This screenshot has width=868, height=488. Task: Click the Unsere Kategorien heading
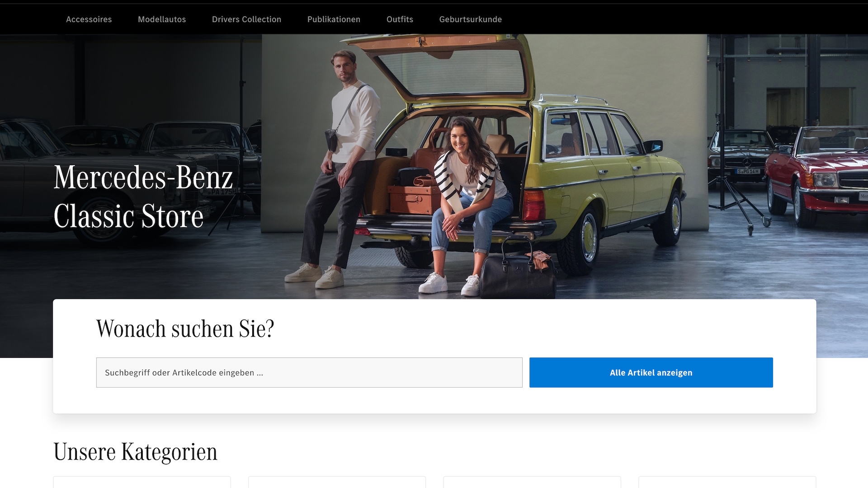point(136,452)
